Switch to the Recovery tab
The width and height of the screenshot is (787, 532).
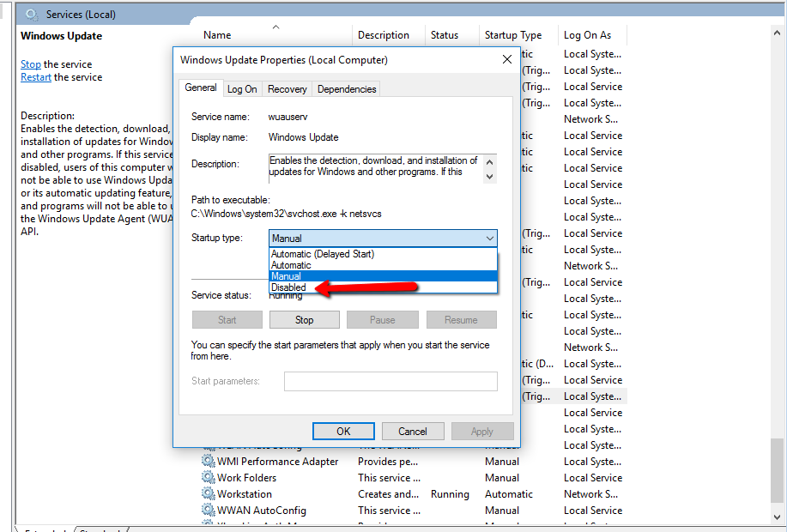[x=288, y=89]
